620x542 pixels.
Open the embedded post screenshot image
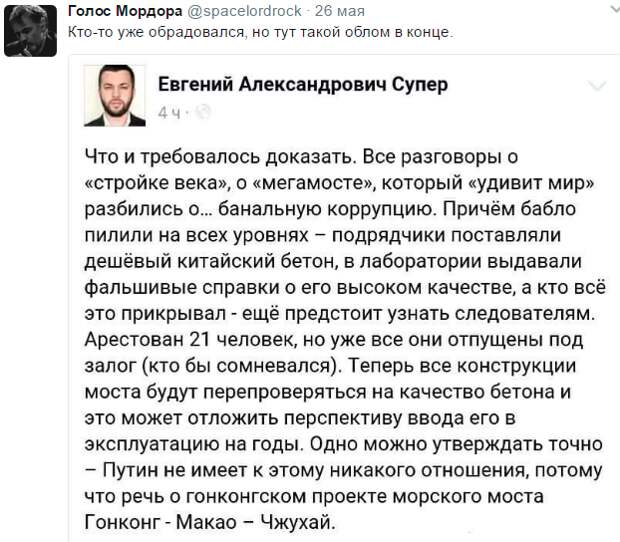[x=344, y=298]
